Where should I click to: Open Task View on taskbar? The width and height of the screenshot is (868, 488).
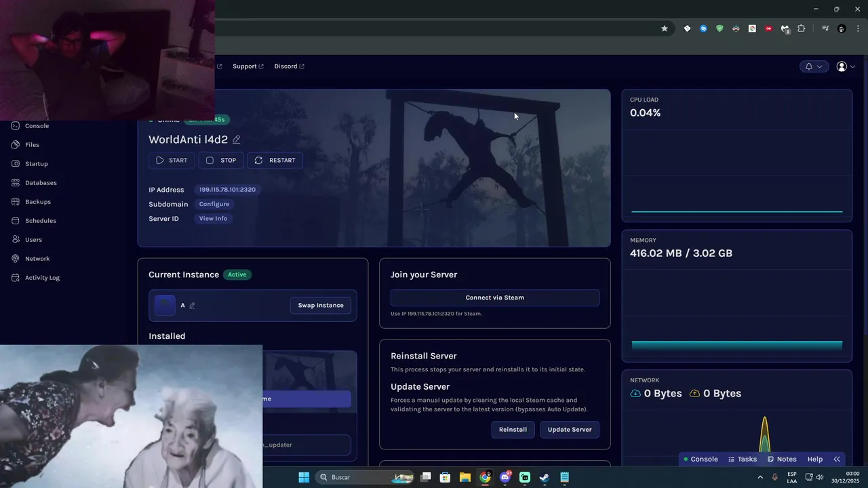pos(426,477)
